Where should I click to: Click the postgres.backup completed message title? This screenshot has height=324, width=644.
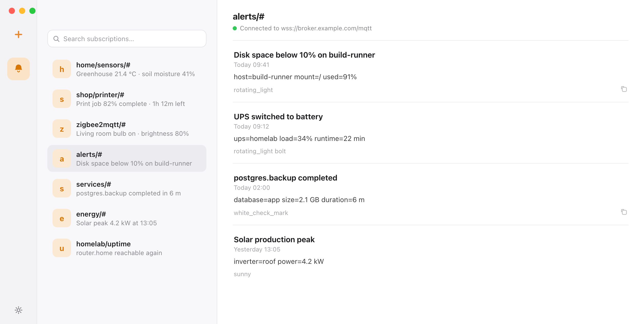pyautogui.click(x=285, y=178)
